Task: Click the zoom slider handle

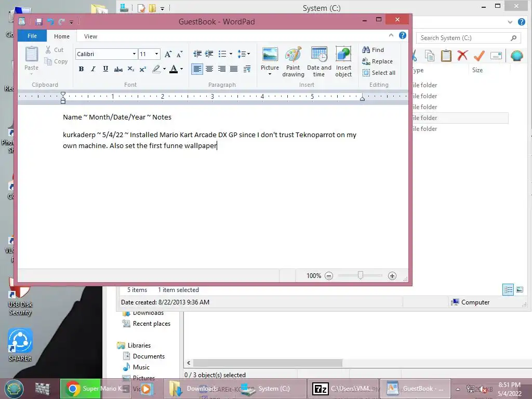Action: pos(361,275)
